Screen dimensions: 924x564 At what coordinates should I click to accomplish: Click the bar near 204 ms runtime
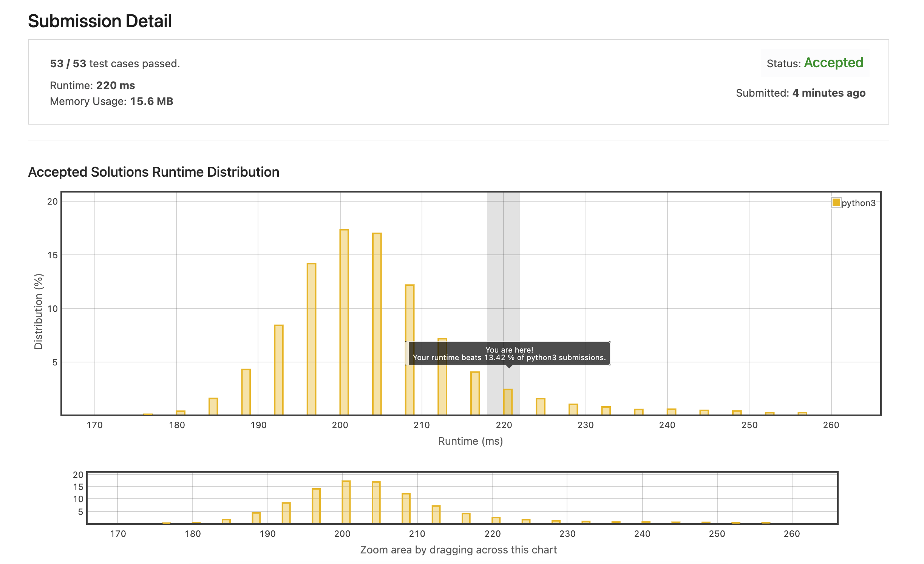point(377,324)
